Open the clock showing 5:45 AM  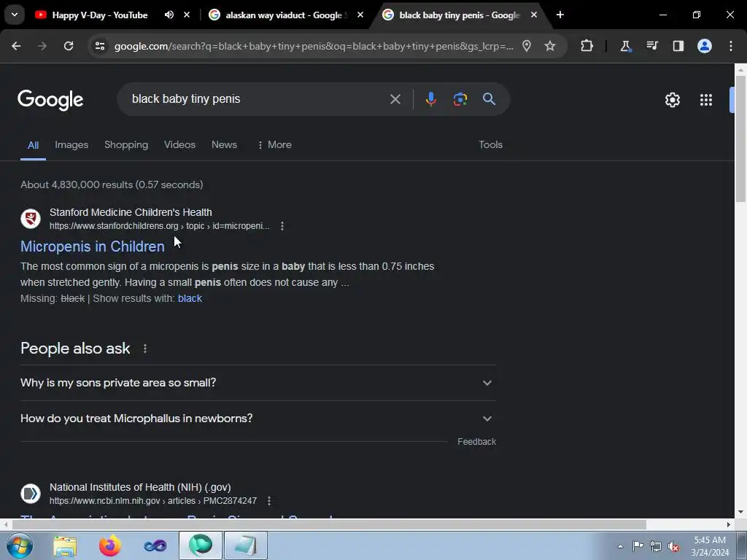click(x=710, y=546)
